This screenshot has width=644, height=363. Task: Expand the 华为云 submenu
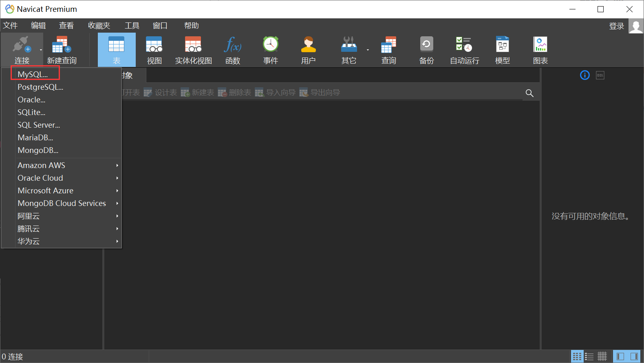pos(62,241)
